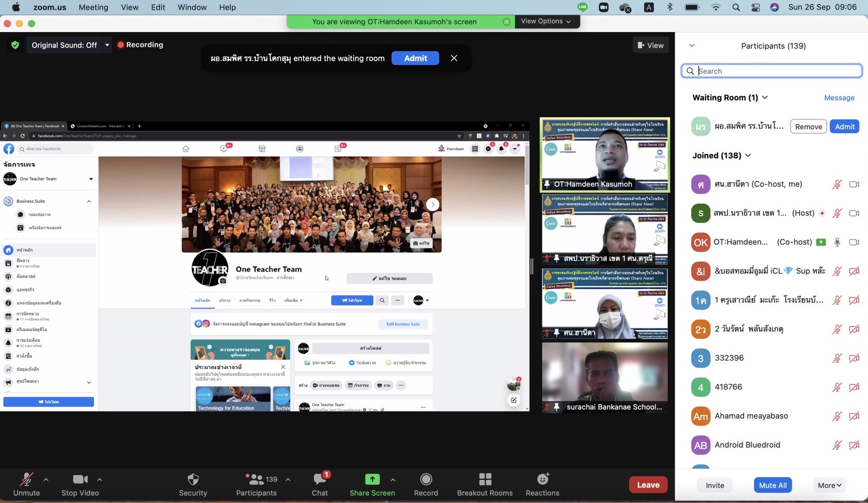
Task: Open the Chat panel icon
Action: point(319,480)
